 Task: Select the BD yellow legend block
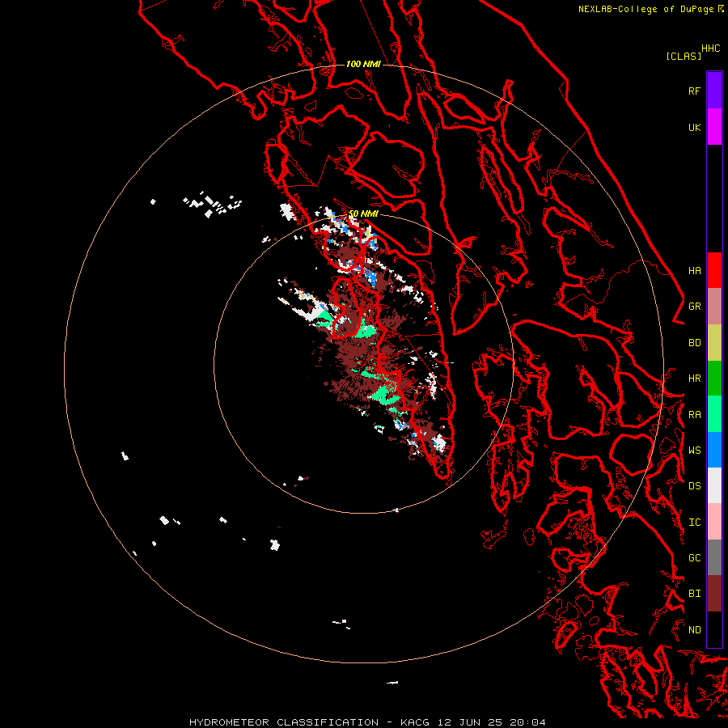pos(714,342)
